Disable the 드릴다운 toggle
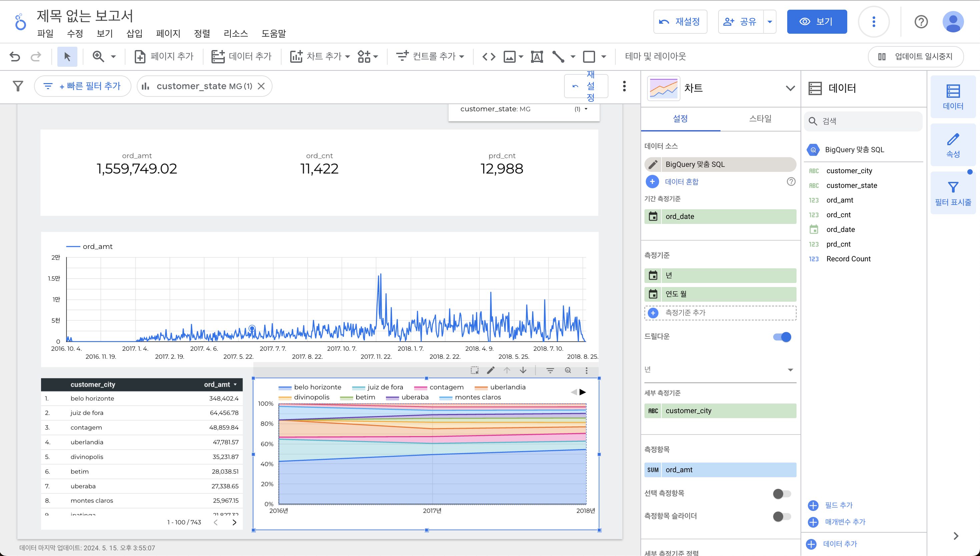980x556 pixels. 782,337
